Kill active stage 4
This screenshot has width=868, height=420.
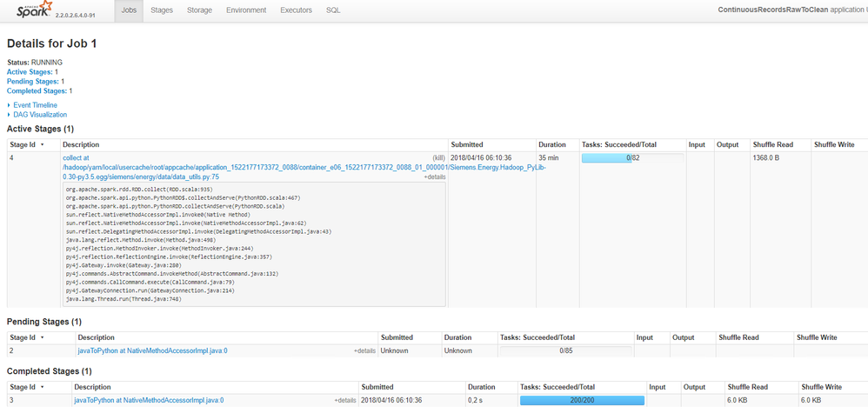(x=438, y=158)
